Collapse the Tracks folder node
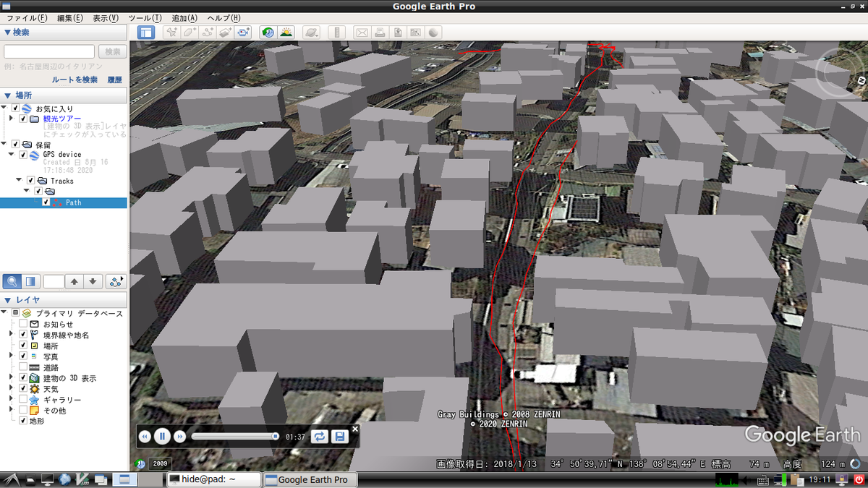Screen dimensions: 868x488 (19, 181)
